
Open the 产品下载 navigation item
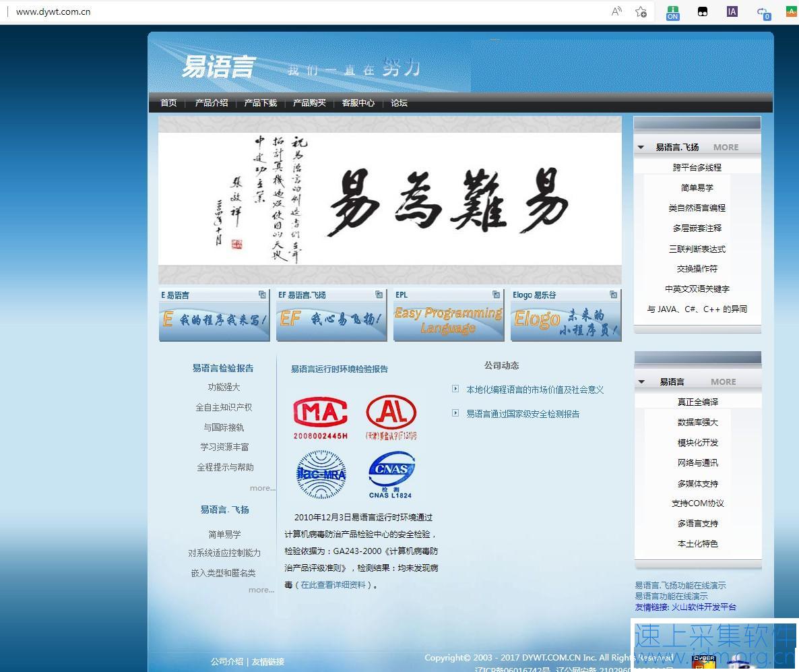click(261, 103)
